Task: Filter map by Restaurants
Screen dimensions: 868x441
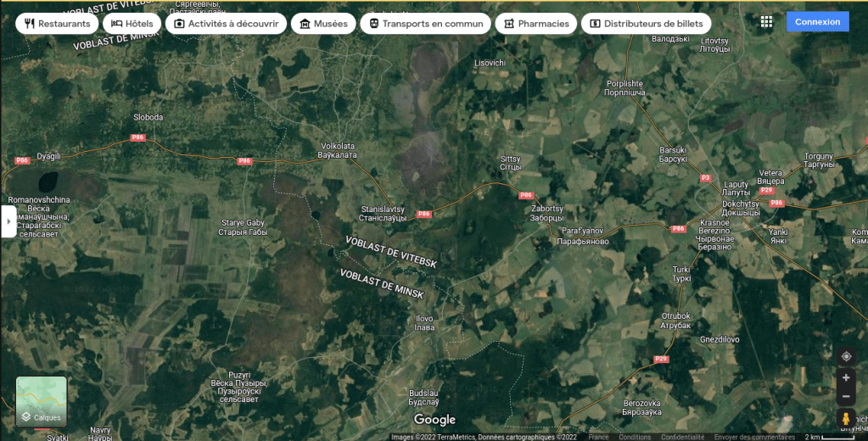Action: coord(57,24)
